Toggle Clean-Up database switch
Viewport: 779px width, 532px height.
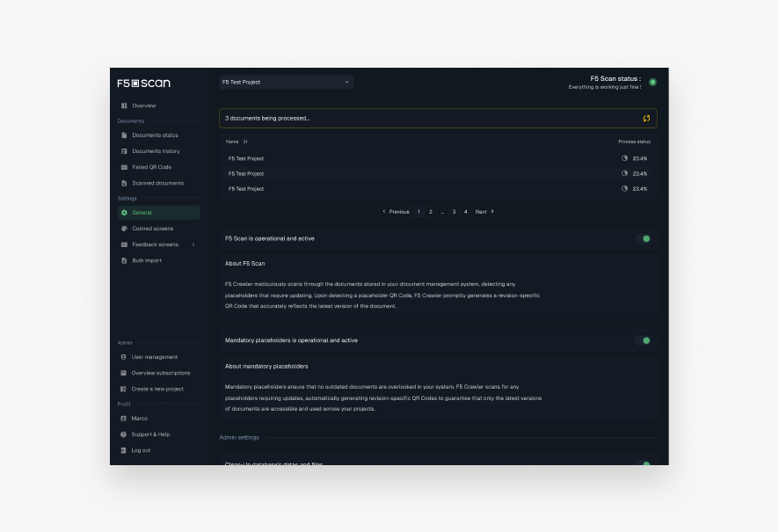644,463
